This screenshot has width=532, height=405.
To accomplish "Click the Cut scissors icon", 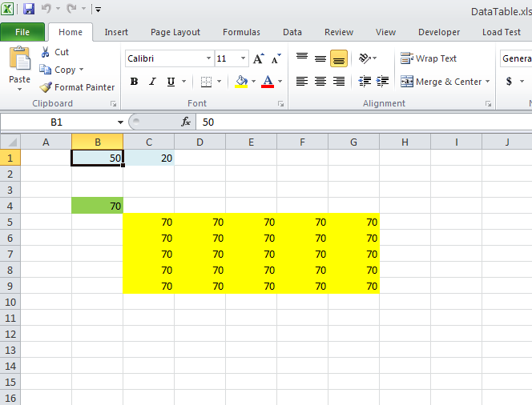I will tap(45, 52).
